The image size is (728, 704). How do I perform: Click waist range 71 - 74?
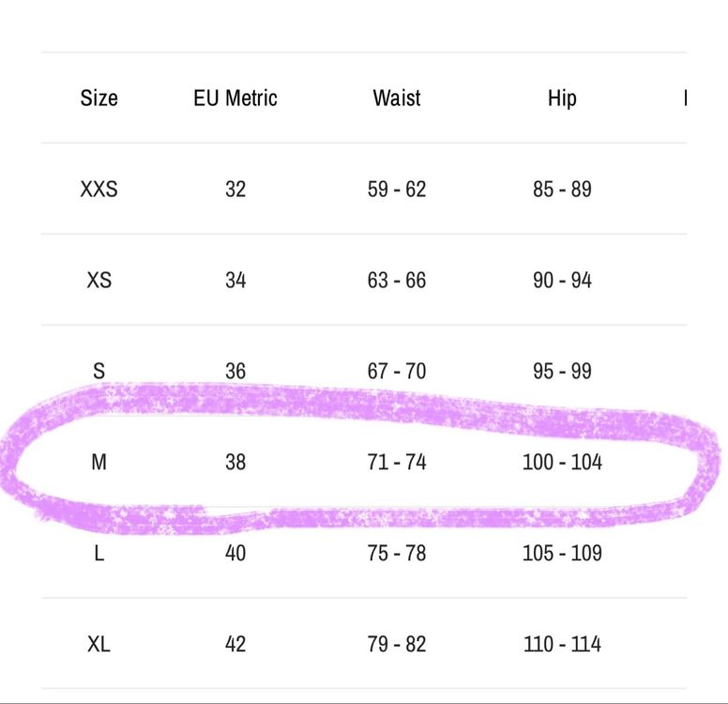[x=397, y=463]
